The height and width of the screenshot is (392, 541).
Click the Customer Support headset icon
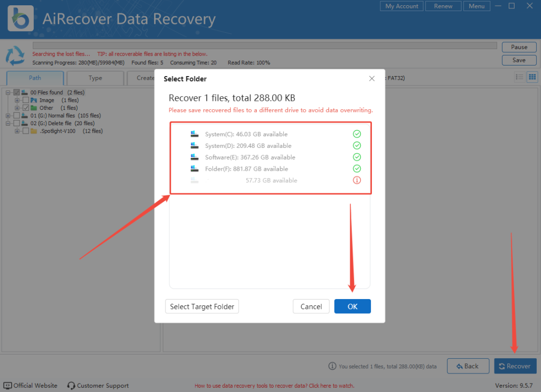[71, 386]
